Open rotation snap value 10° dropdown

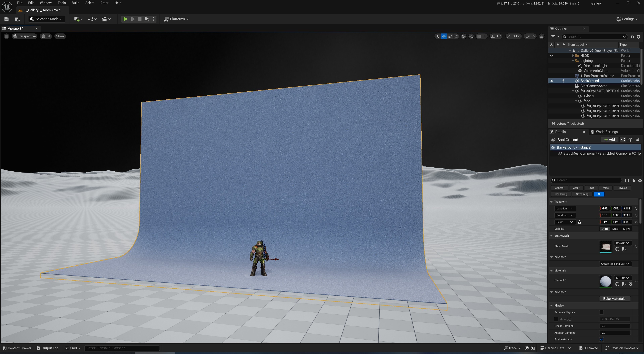pyautogui.click(x=499, y=36)
